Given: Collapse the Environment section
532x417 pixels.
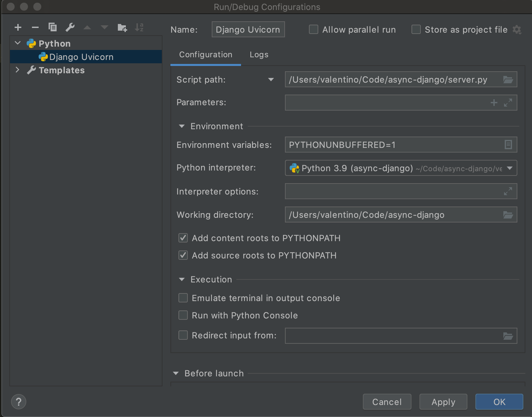Looking at the screenshot, I should pyautogui.click(x=182, y=126).
